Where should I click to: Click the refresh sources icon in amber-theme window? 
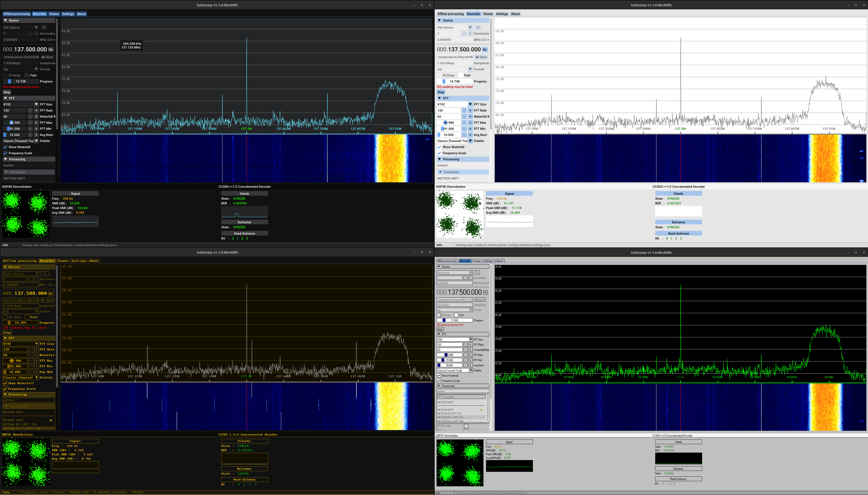pos(45,273)
